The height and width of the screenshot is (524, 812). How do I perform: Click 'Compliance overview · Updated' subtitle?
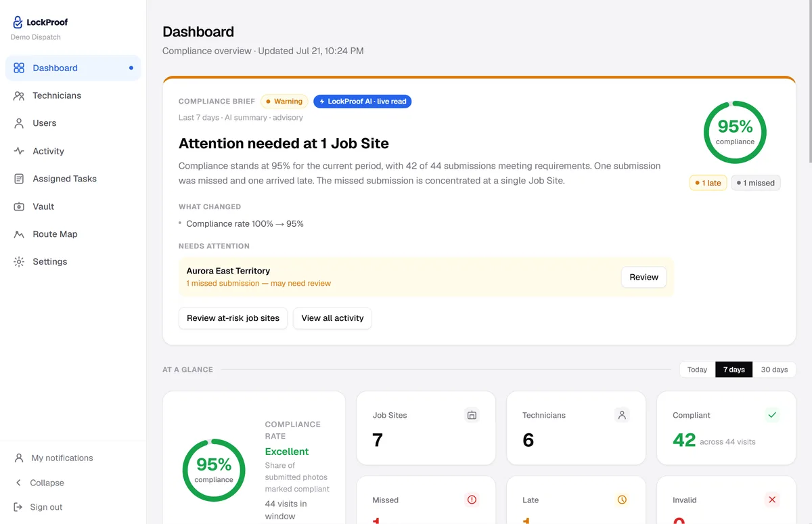[263, 51]
